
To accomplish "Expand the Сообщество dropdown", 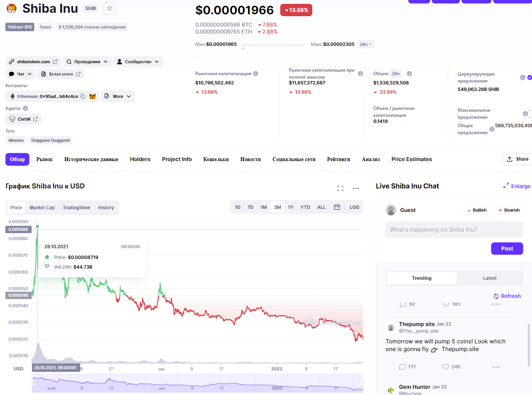I will click(138, 62).
